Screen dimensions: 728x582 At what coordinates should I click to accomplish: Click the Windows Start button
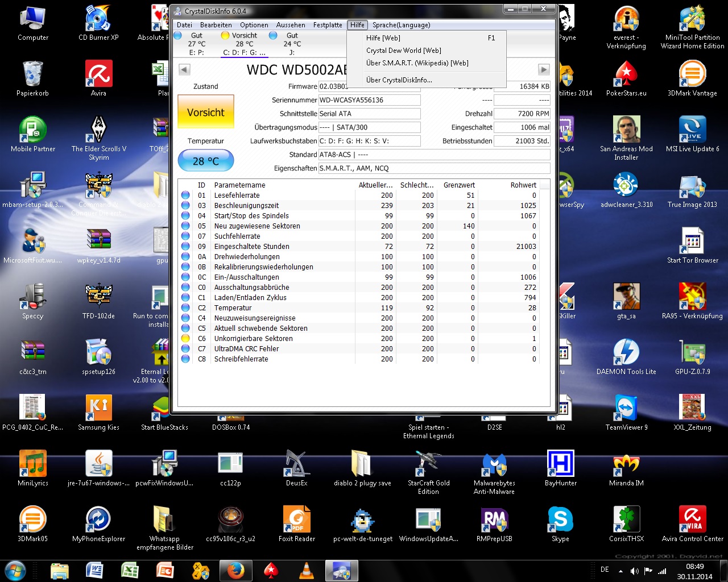pos(15,571)
